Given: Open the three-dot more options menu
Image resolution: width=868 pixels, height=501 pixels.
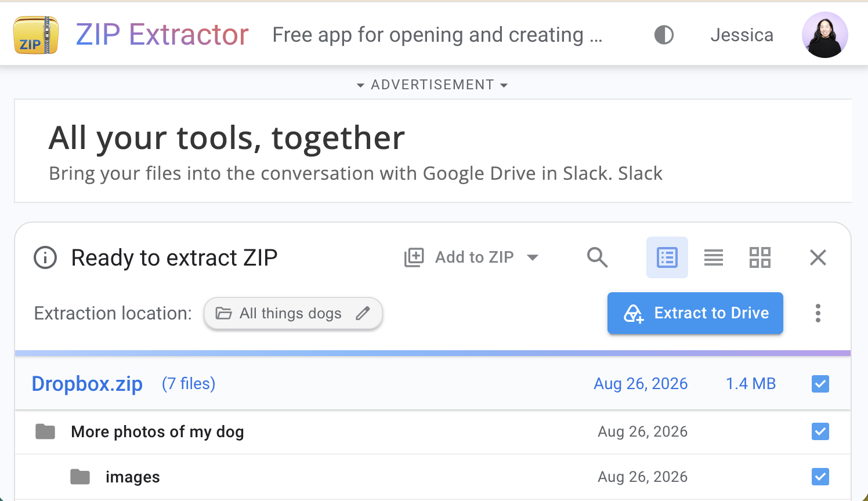Looking at the screenshot, I should [818, 313].
